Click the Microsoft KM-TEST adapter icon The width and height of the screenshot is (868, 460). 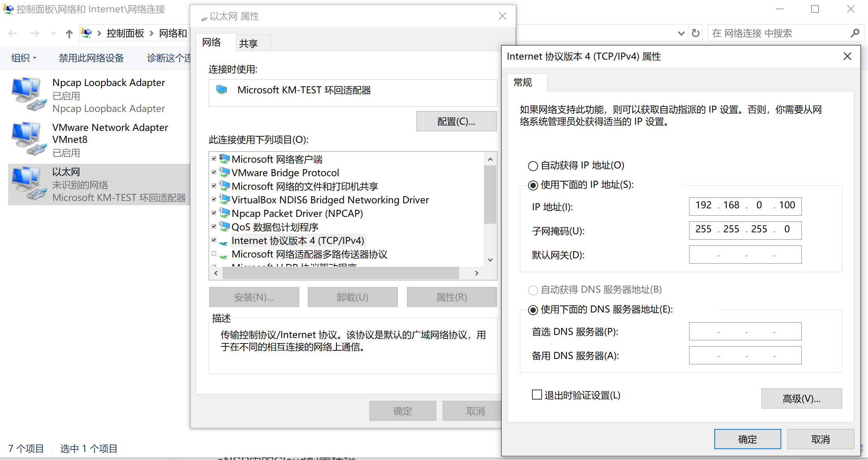221,90
